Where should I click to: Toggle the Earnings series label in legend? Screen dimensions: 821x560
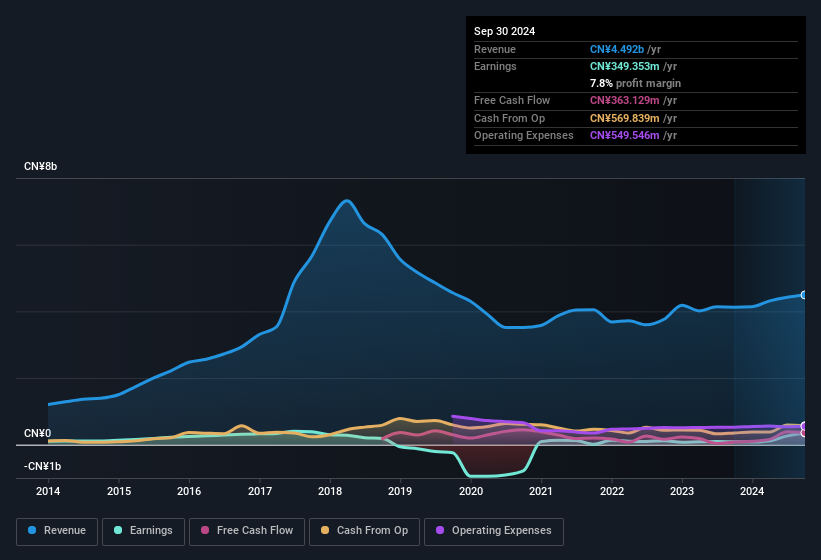[x=149, y=531]
